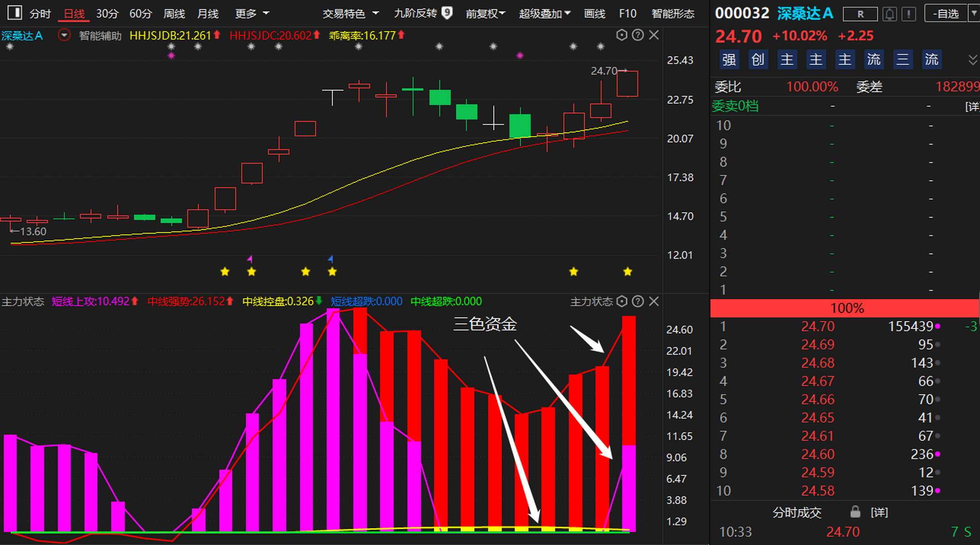Screen dimensions: 980x545
Task: Click the 深桑达A label on chart
Action: click(22, 35)
